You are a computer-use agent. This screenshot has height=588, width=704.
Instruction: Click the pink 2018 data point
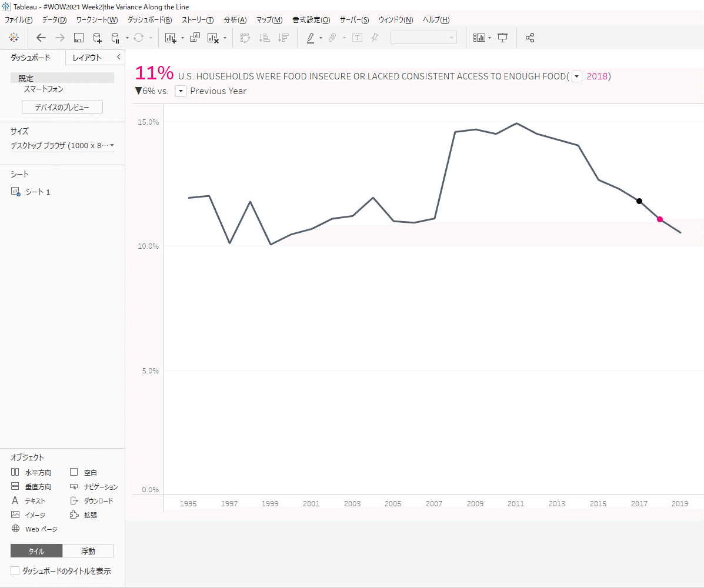coord(659,219)
